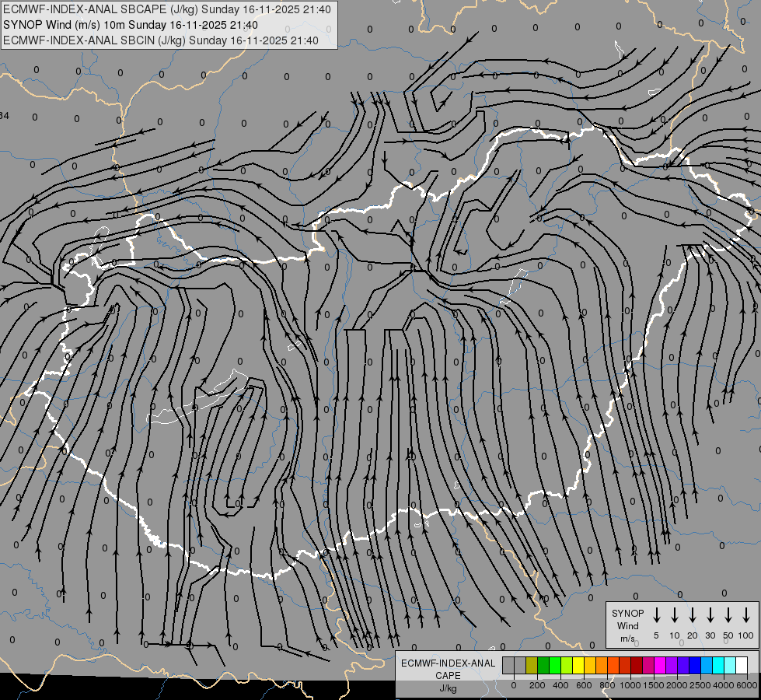Click the '200' CAPE scale value
This screenshot has height=700, width=761.
pyautogui.click(x=537, y=685)
